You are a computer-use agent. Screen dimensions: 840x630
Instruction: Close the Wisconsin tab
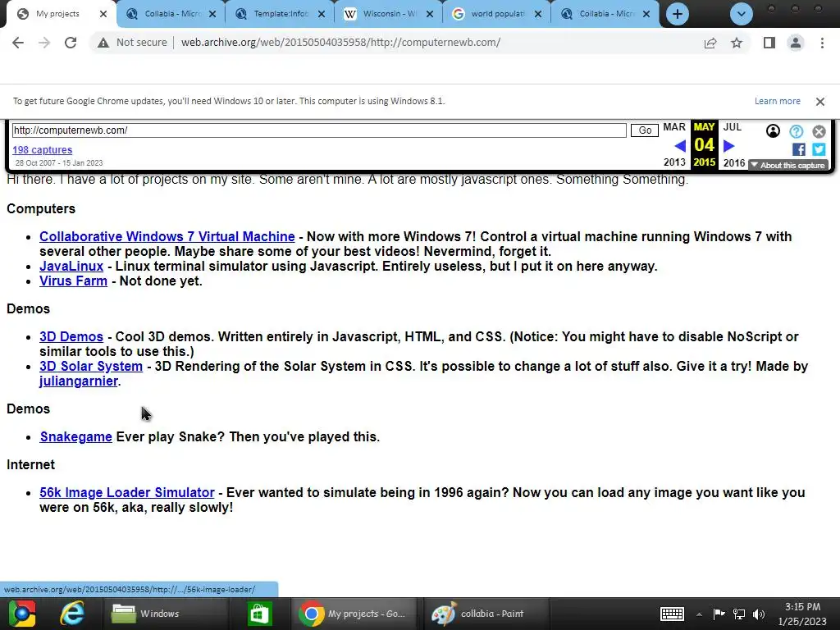click(430, 14)
